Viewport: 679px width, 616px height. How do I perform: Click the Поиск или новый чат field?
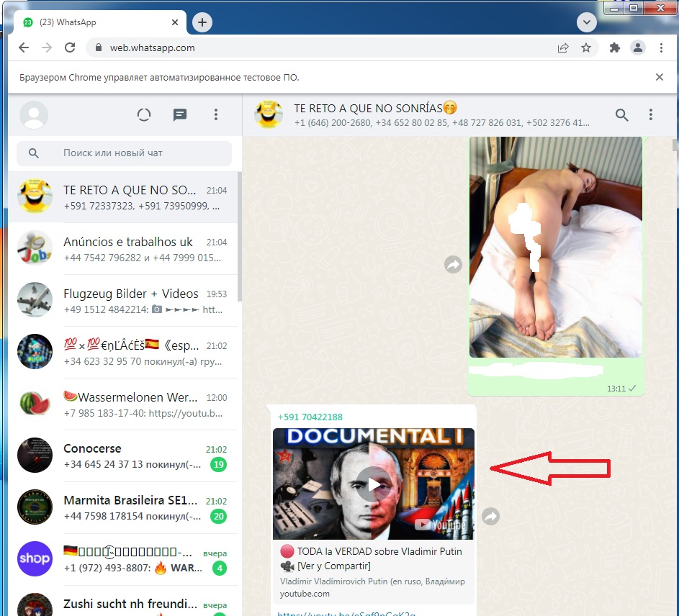[124, 153]
